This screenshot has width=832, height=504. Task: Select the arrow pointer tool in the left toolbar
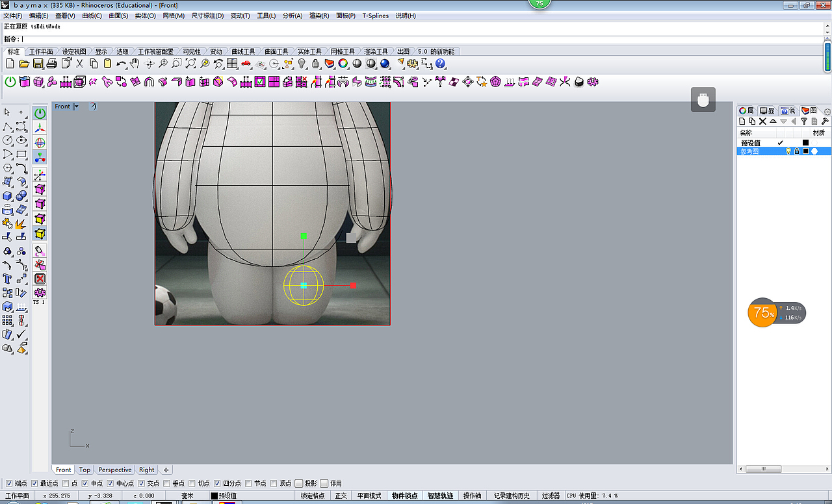pos(7,112)
